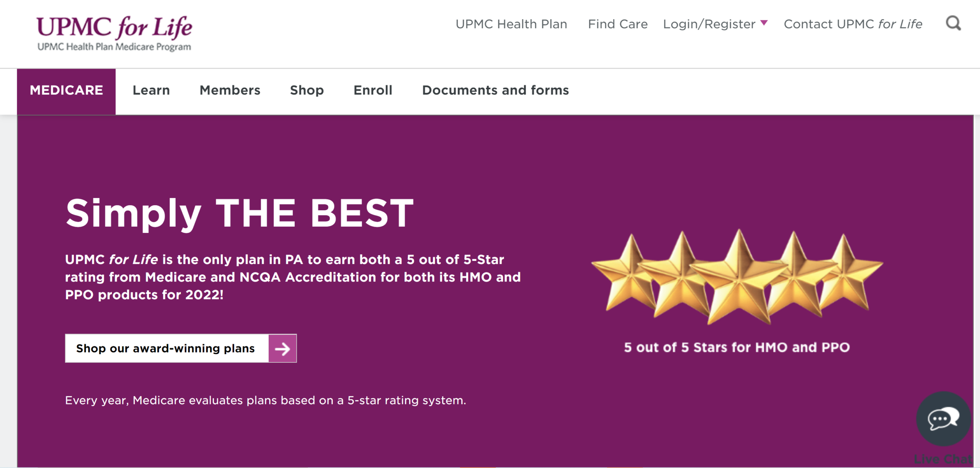This screenshot has height=468, width=980.
Task: Open the Members menu
Action: pos(230,90)
